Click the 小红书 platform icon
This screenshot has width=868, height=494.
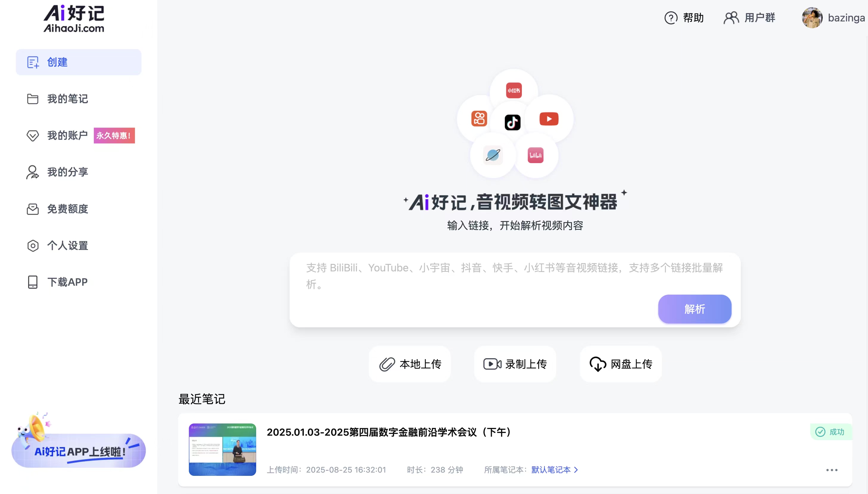click(514, 90)
